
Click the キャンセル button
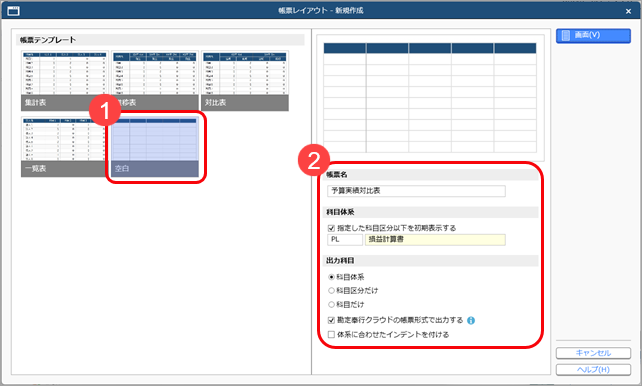[593, 353]
